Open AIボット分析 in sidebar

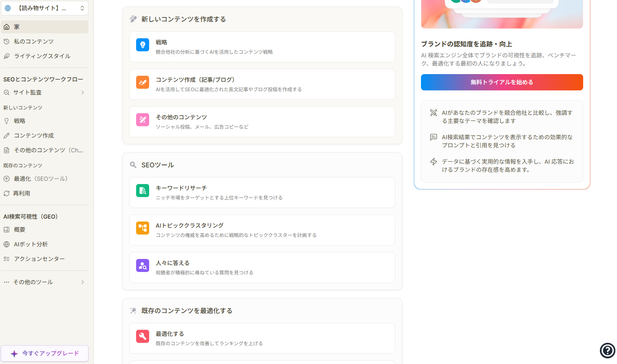point(31,244)
